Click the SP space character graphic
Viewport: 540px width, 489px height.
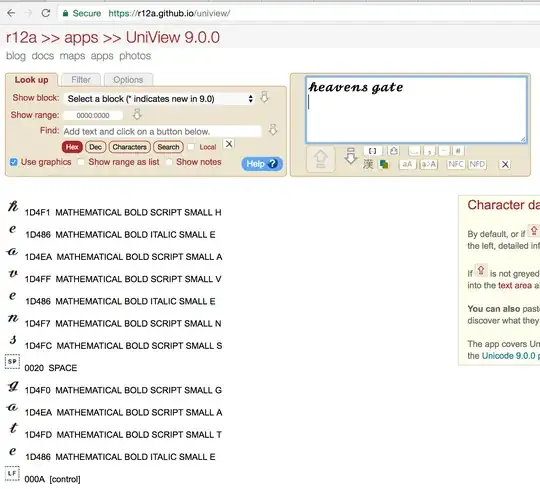[12, 362]
